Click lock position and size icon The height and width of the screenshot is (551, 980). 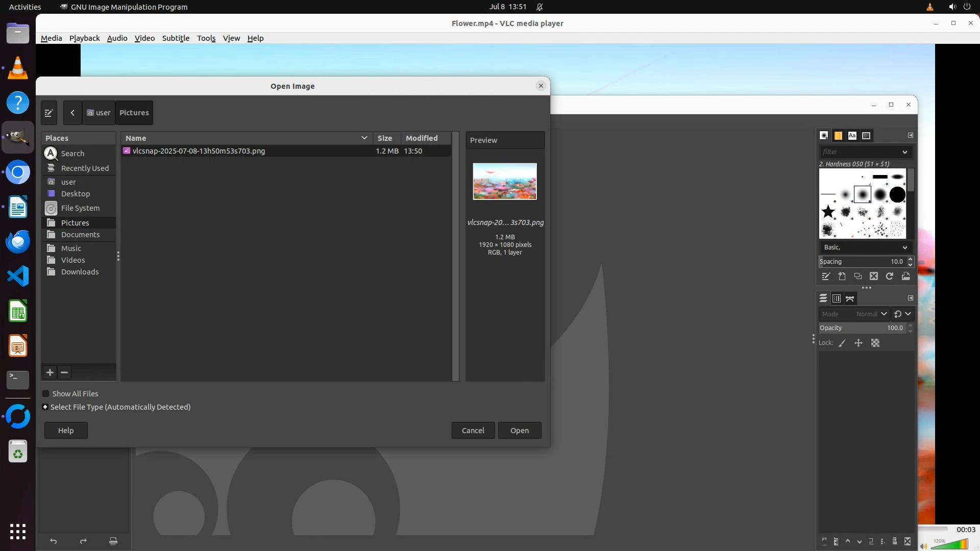tap(859, 343)
